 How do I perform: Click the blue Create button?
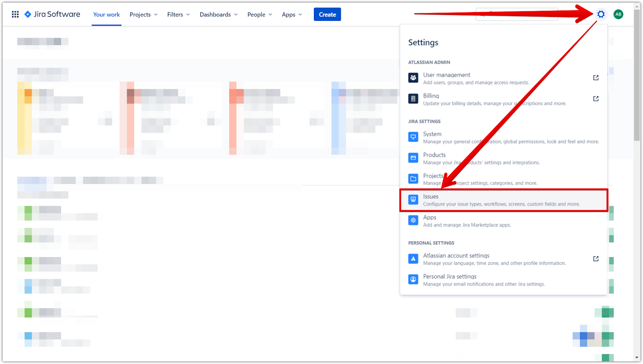point(328,14)
